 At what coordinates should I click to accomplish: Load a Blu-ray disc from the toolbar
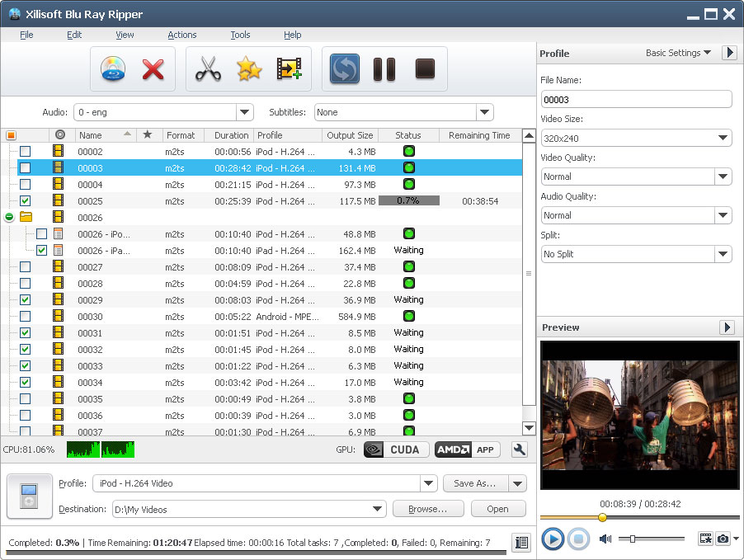[111, 69]
